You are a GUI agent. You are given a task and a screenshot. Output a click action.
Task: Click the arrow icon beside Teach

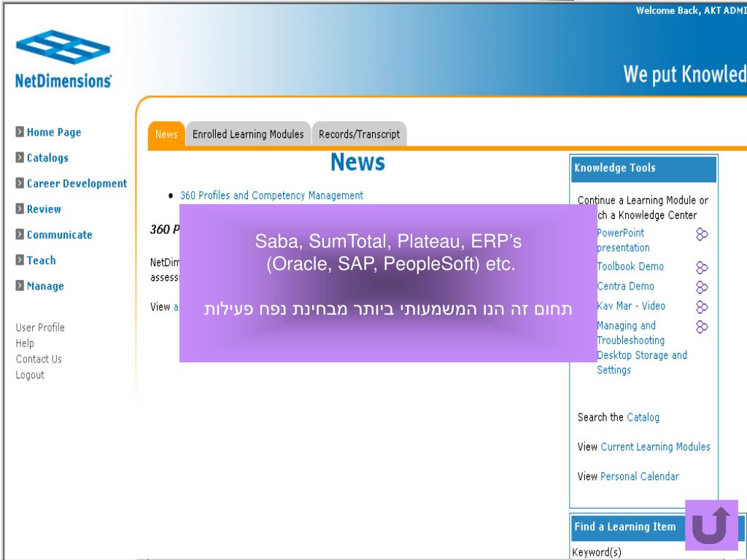pyautogui.click(x=20, y=260)
